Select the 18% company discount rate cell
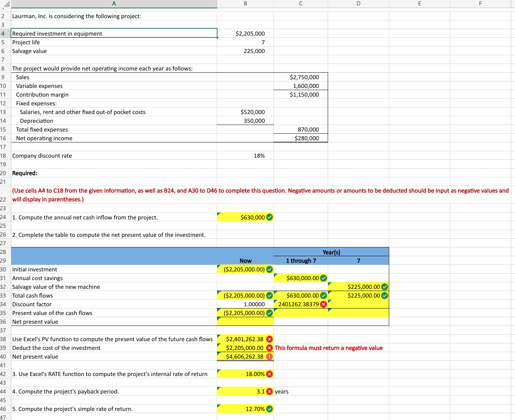 click(245, 156)
